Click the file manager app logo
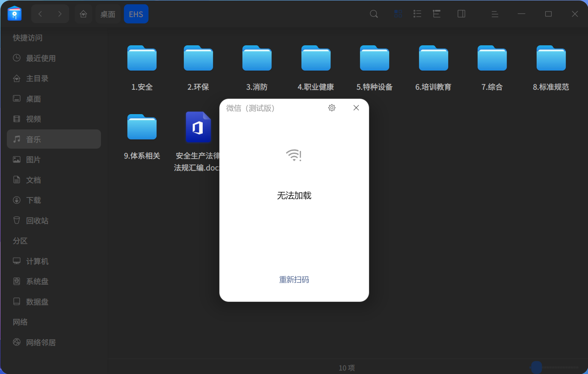The height and width of the screenshot is (374, 588). coord(15,14)
